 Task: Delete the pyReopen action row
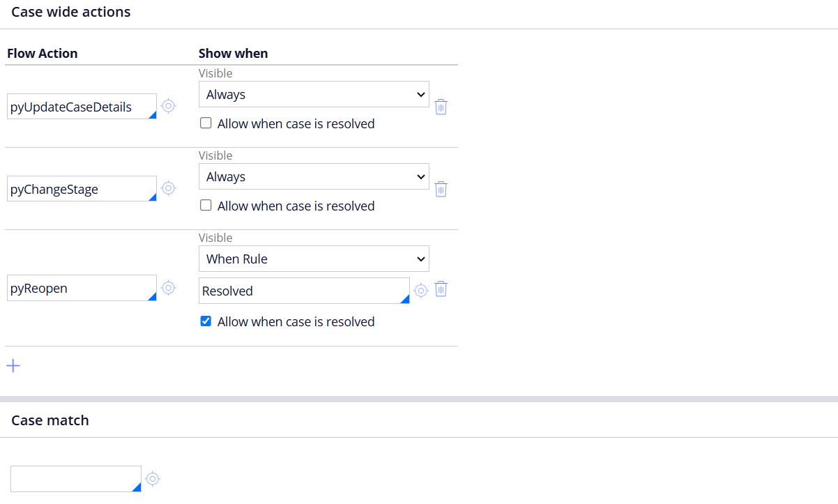coord(441,289)
